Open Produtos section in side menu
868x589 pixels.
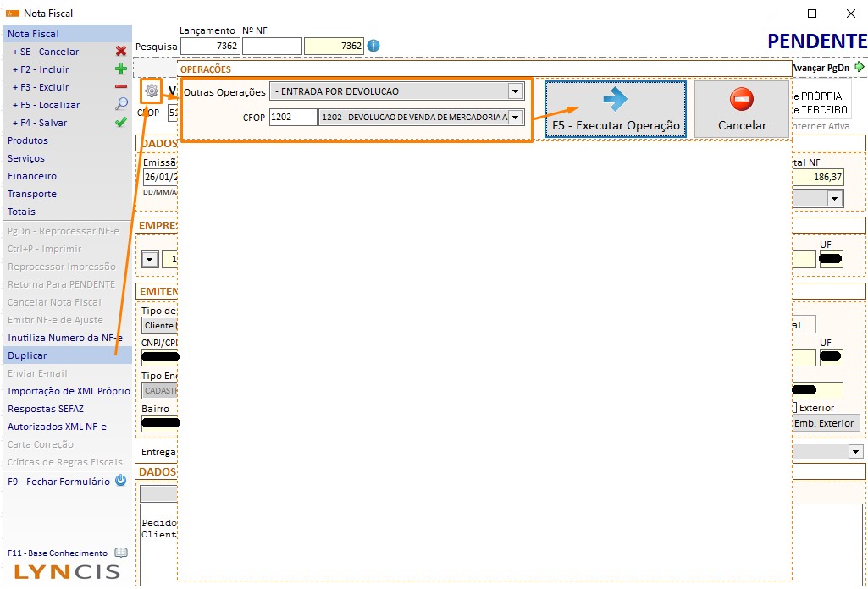28,140
